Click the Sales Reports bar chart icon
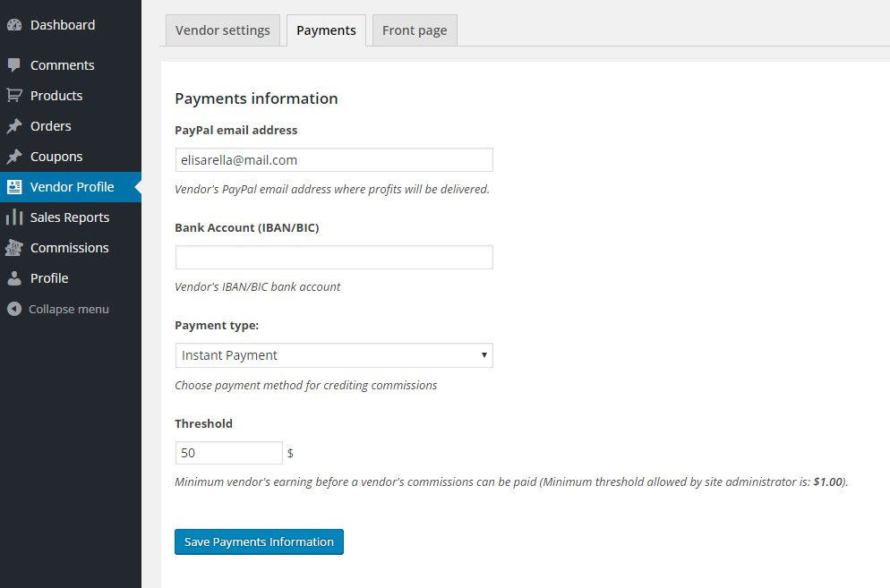 (14, 217)
